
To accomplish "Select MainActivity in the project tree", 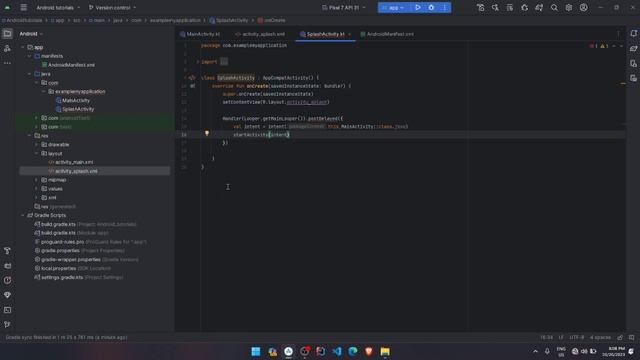I will (x=73, y=100).
